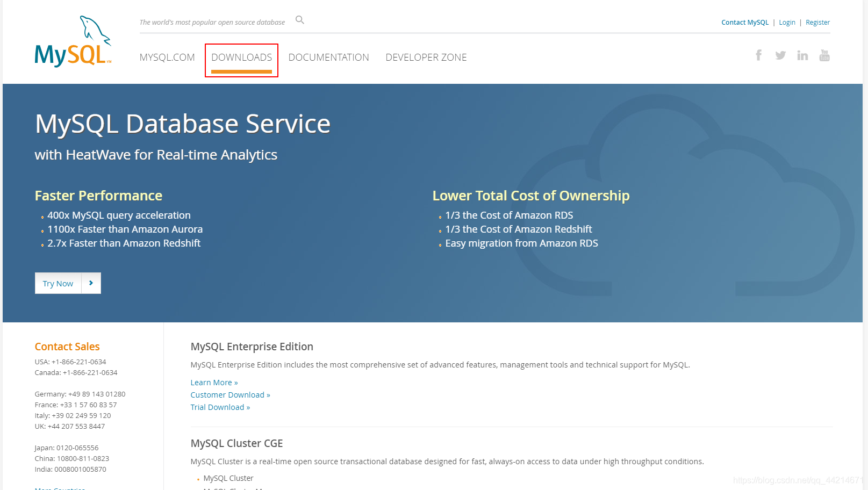
Task: Select the DOWNLOADS tab
Action: 241,57
